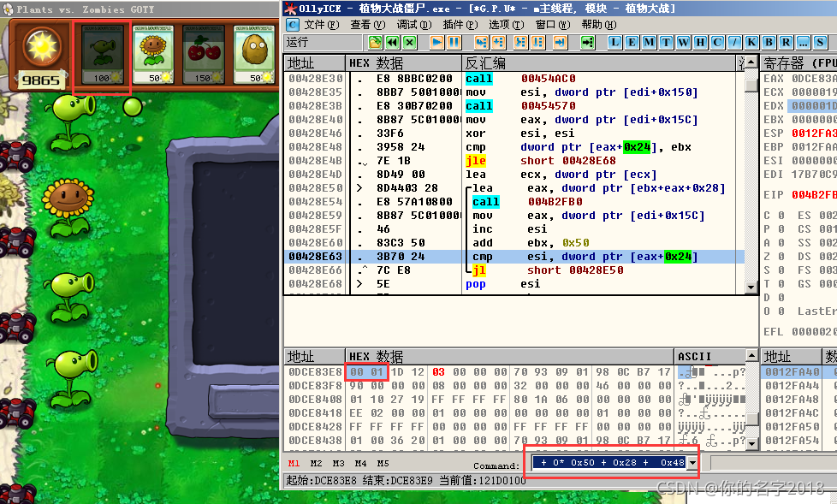Open Breakpoints window with the B button
This screenshot has height=504, width=837.
pyautogui.click(x=769, y=42)
